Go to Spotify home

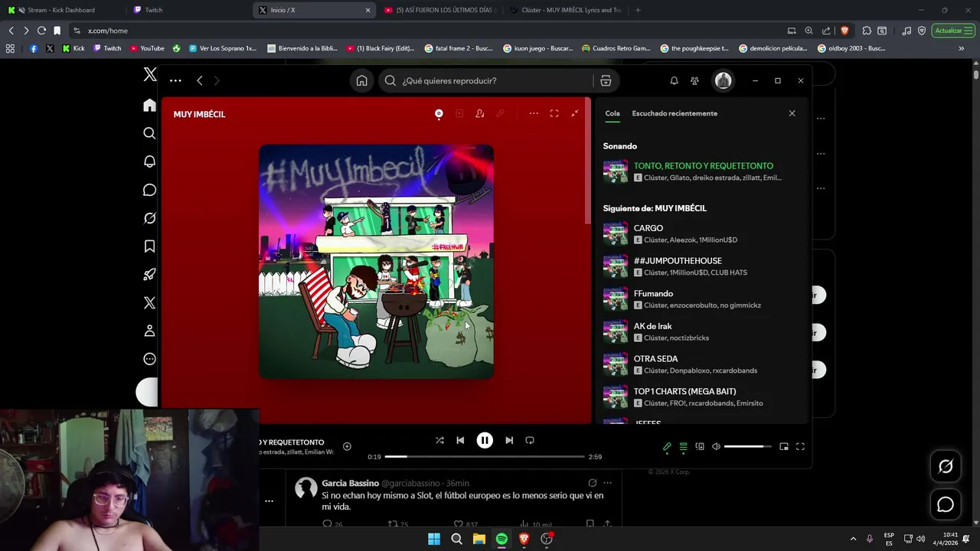pyautogui.click(x=362, y=80)
